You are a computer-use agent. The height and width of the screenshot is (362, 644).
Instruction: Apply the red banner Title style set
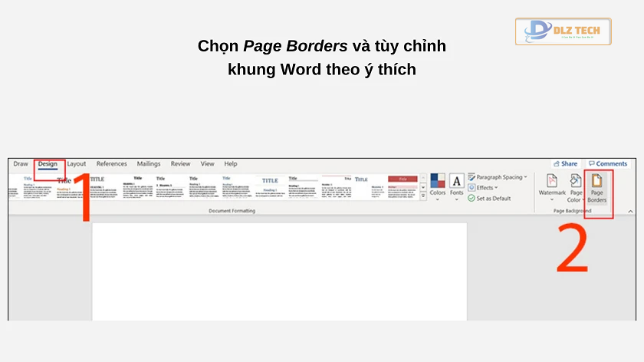pos(402,187)
